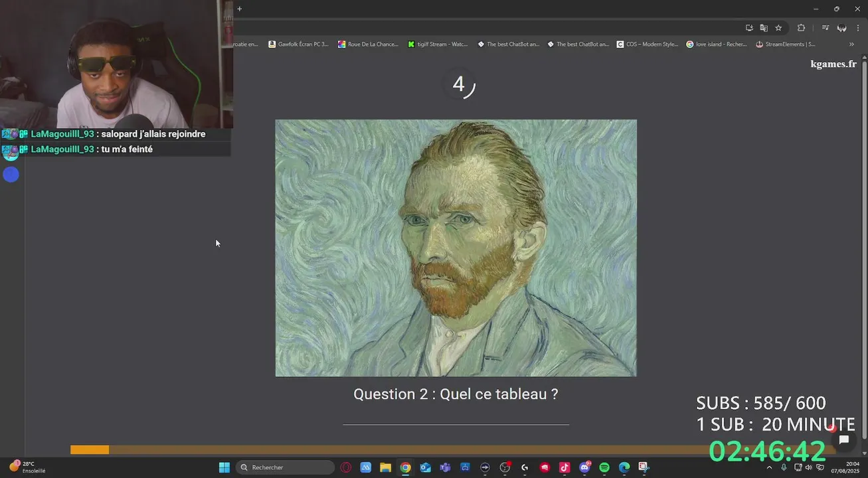Screen dimensions: 868x478
Task: Open Opera GX from the taskbar
Action: tap(346, 467)
